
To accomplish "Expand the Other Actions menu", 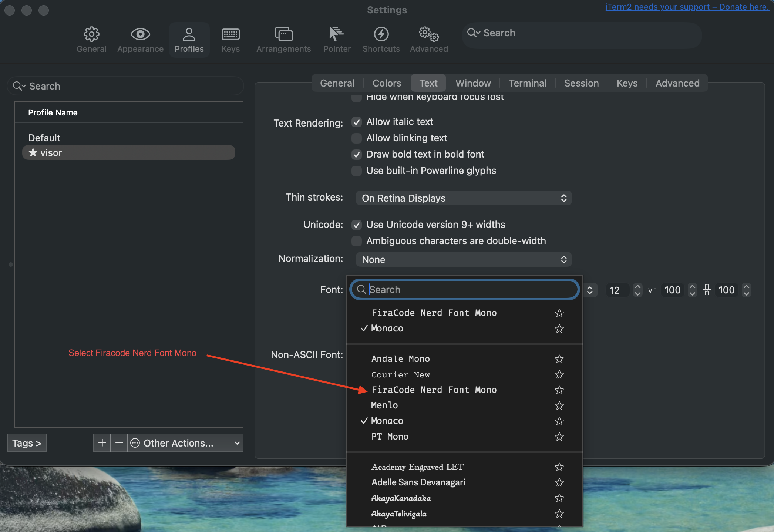I will (x=185, y=443).
